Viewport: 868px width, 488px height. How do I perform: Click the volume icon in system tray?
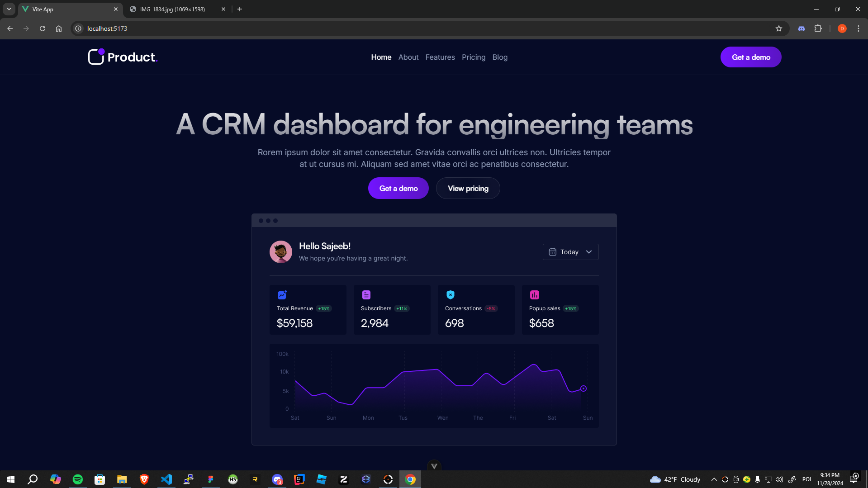pos(779,479)
